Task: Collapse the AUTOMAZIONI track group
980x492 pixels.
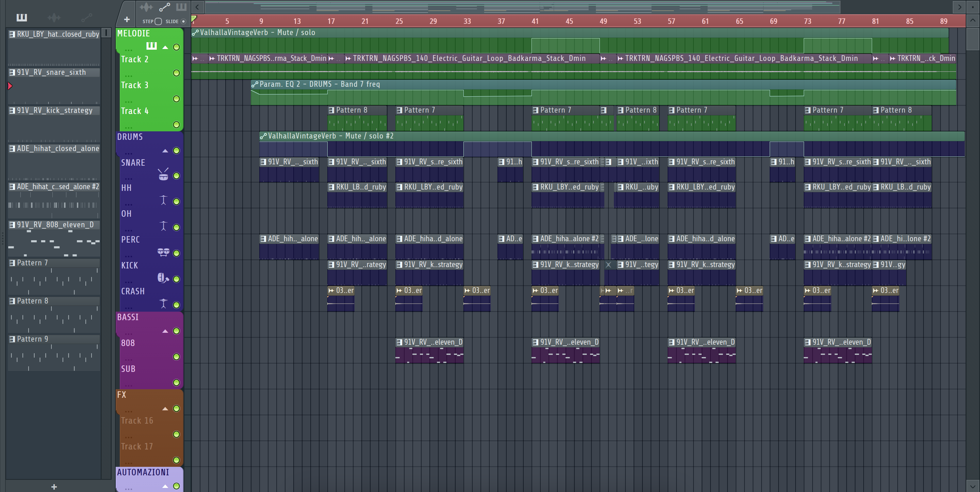Action: click(165, 486)
